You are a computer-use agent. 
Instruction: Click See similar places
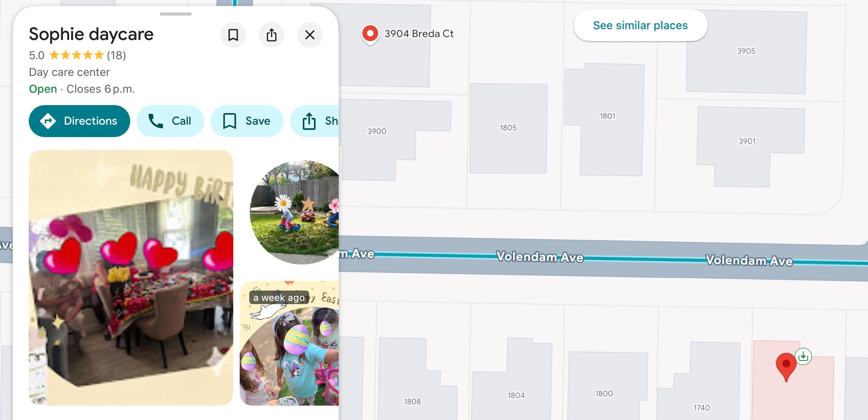pos(640,26)
